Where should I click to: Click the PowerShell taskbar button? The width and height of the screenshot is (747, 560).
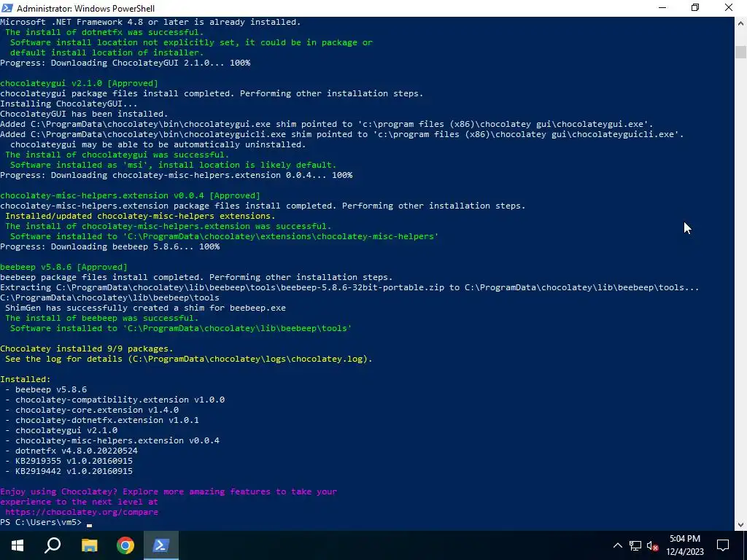pyautogui.click(x=161, y=545)
